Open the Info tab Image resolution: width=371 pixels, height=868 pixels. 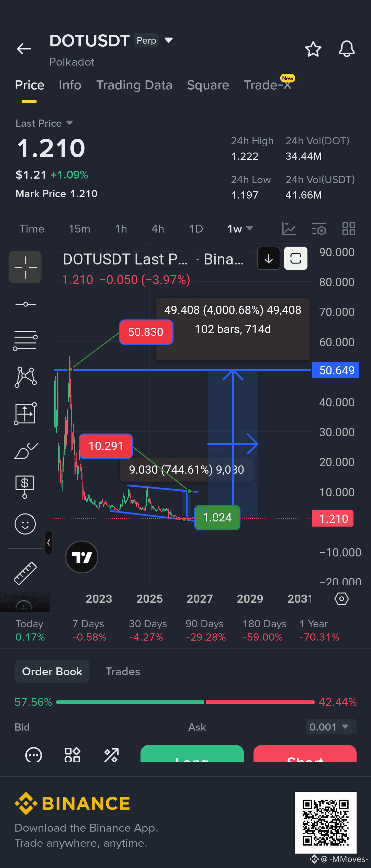click(70, 85)
